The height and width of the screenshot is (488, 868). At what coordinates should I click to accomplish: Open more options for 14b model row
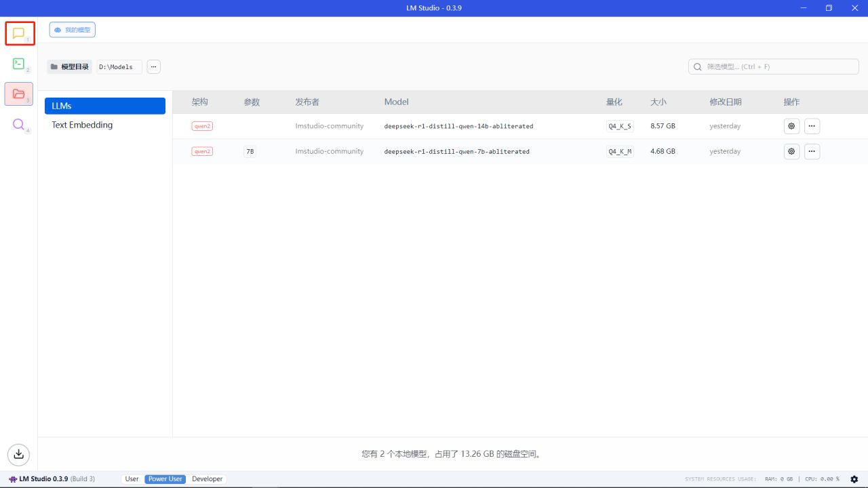(812, 126)
